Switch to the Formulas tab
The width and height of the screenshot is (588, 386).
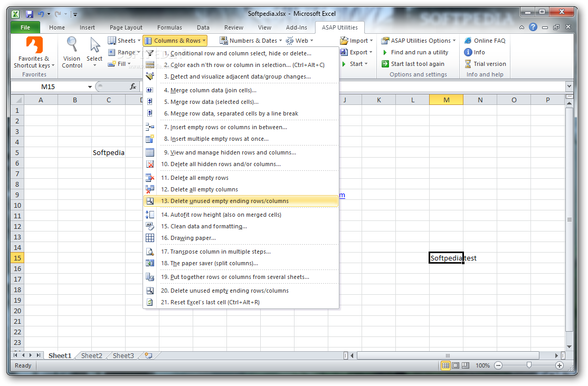pyautogui.click(x=169, y=27)
